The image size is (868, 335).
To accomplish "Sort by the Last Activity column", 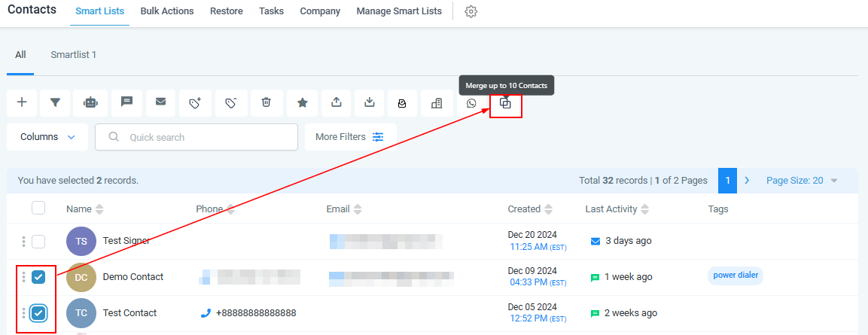I will point(645,209).
